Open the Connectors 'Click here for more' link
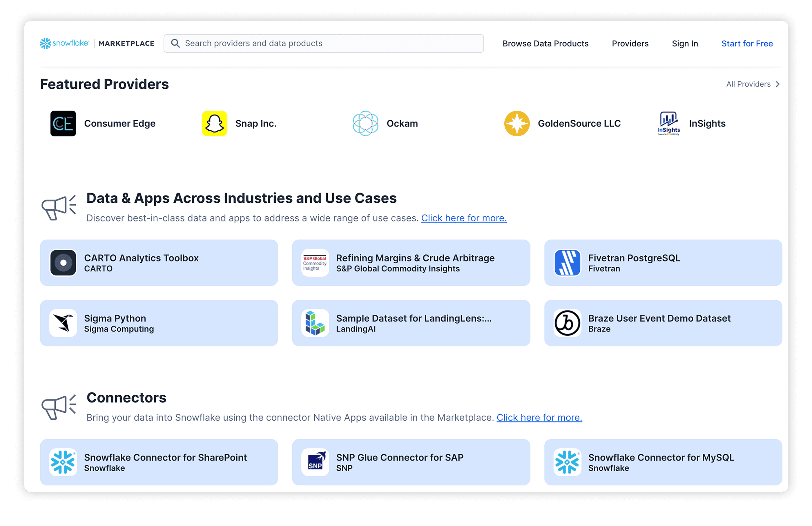The height and width of the screenshot is (526, 812). (539, 418)
